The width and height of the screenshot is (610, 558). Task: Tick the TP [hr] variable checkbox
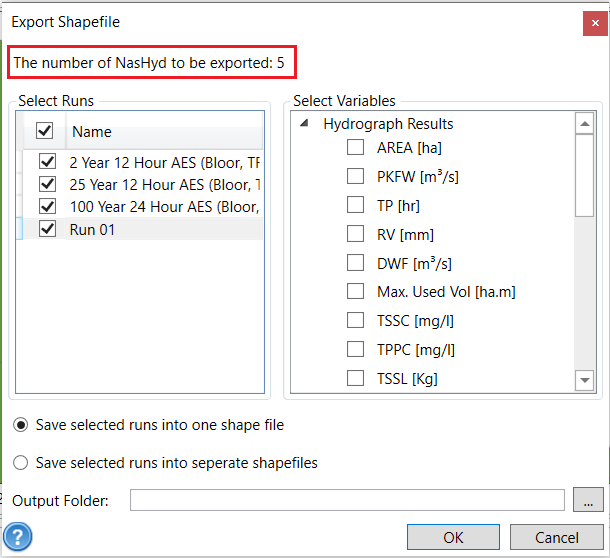(355, 205)
